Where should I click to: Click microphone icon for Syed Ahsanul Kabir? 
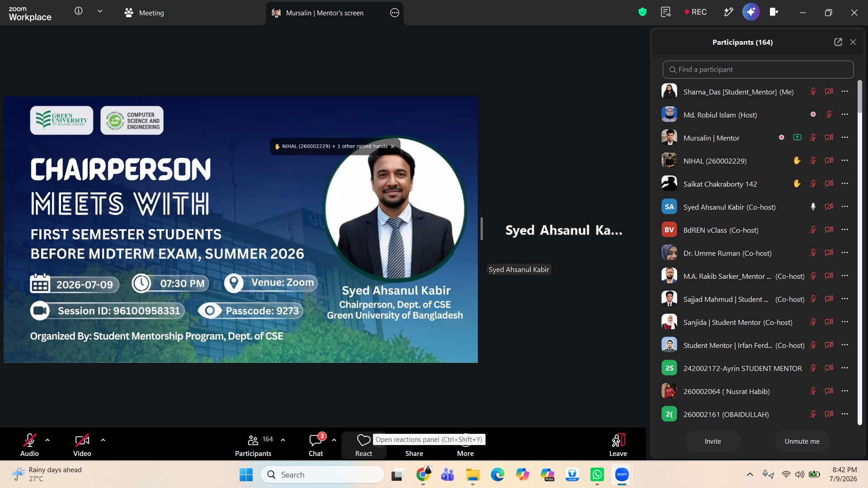click(813, 206)
